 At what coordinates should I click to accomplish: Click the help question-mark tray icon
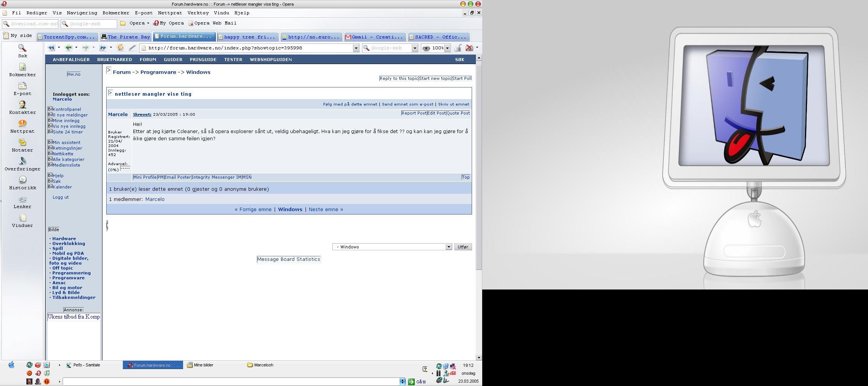425,369
